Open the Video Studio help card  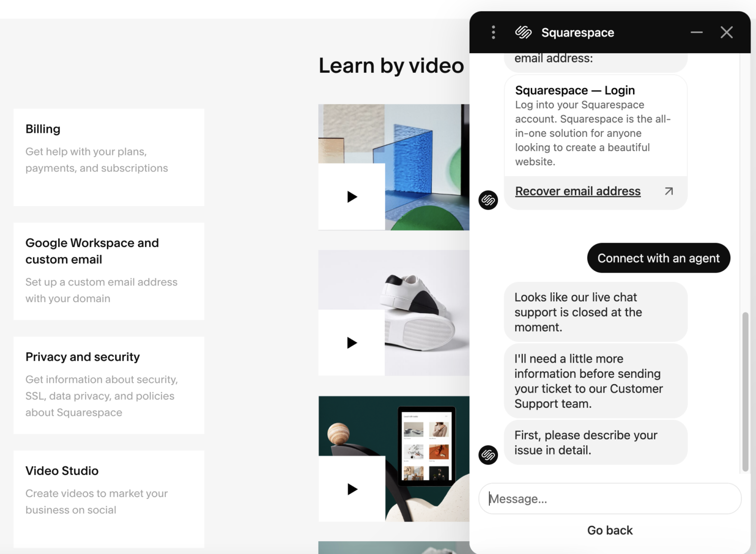(x=109, y=499)
